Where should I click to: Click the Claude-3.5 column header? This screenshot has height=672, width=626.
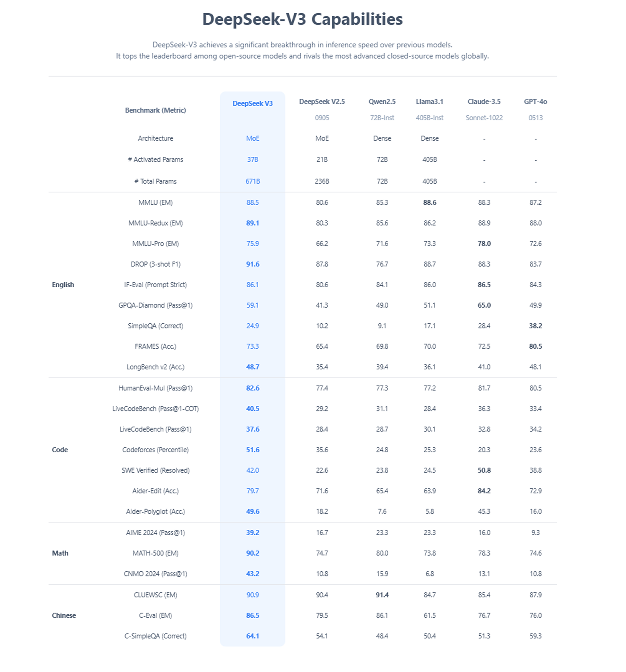[x=484, y=101]
